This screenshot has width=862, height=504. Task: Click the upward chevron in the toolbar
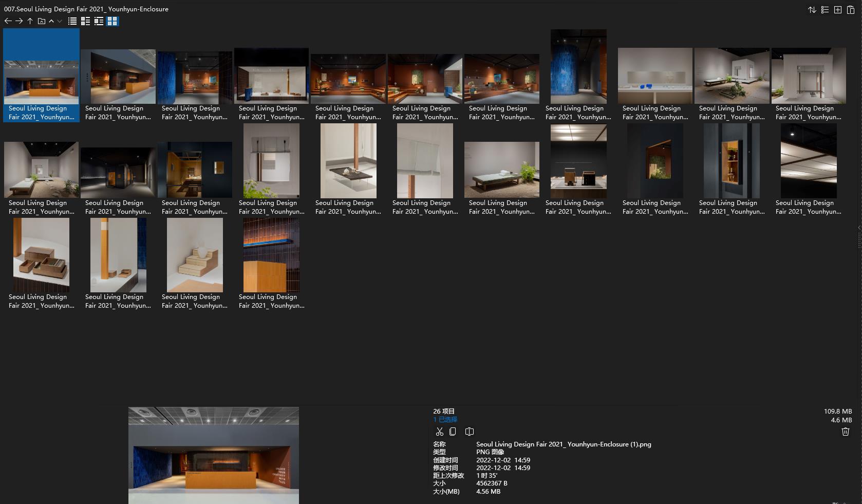tap(51, 21)
